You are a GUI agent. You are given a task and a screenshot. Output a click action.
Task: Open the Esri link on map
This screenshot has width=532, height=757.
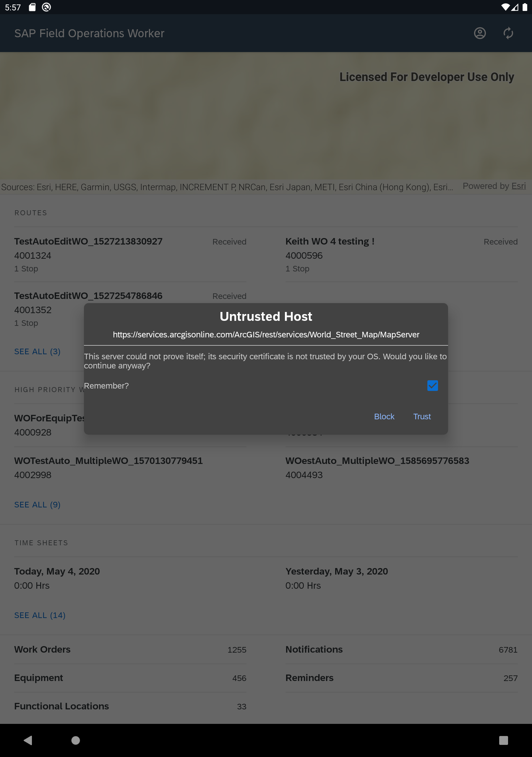518,186
